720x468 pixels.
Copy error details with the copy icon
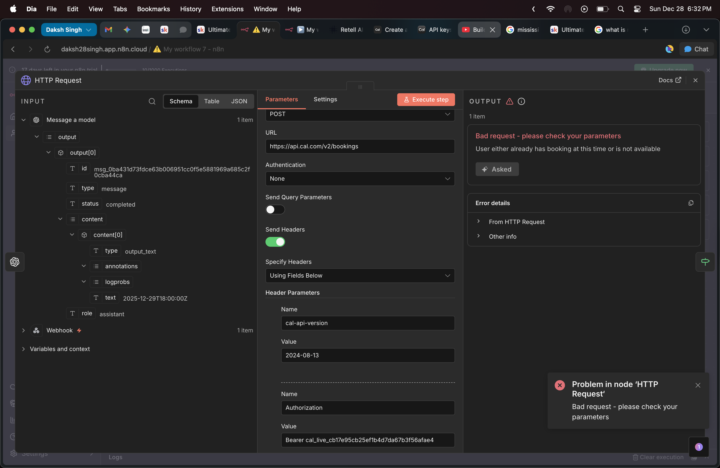click(x=691, y=202)
